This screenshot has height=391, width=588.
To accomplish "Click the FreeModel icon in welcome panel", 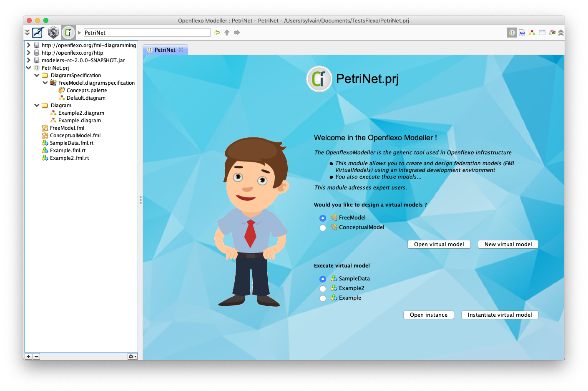I will [334, 217].
